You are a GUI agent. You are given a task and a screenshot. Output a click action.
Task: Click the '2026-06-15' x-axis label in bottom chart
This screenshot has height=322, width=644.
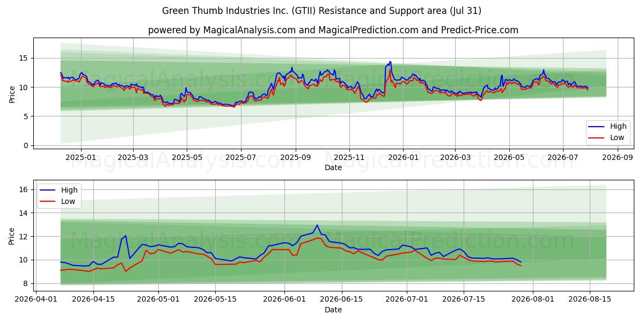click(341, 300)
